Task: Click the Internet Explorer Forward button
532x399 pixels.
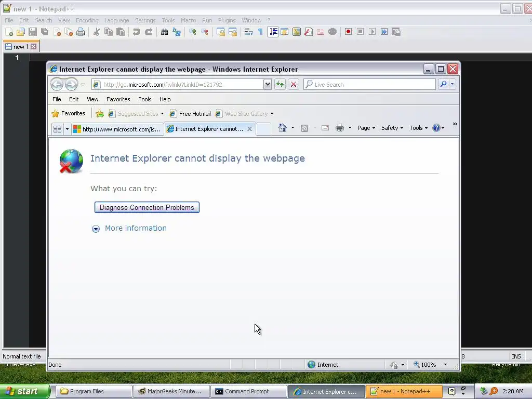Action: pyautogui.click(x=71, y=84)
